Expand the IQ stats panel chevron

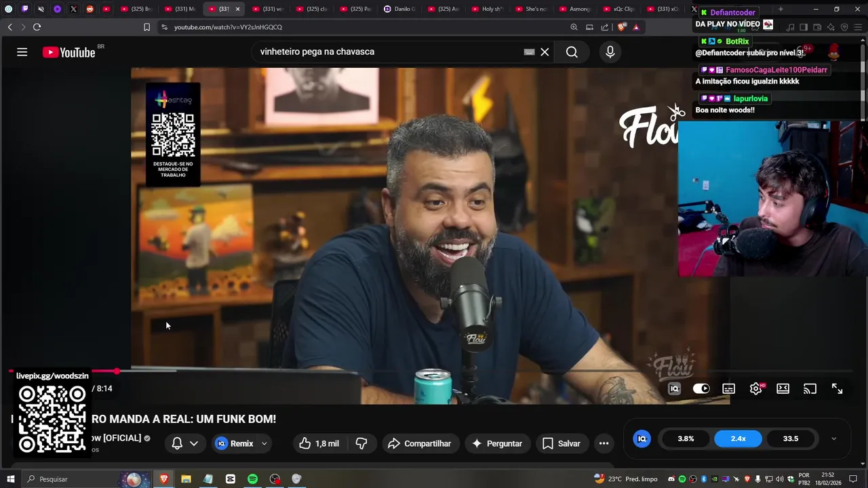[x=833, y=439]
